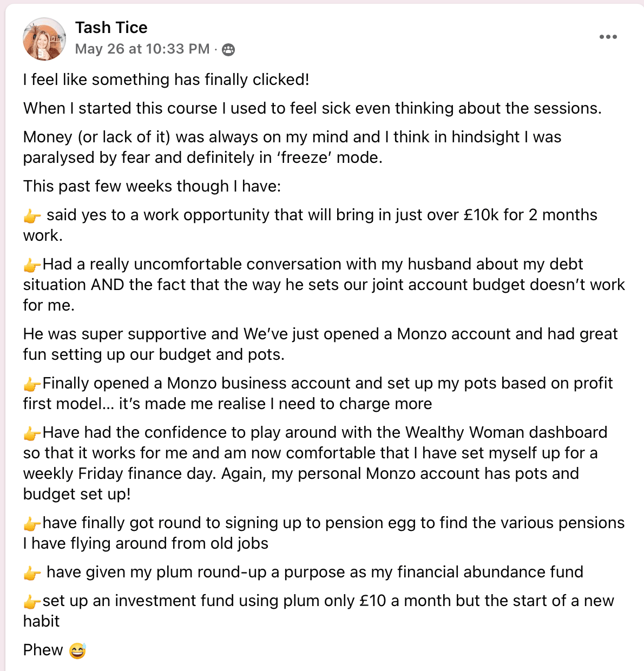Click the "I feel like something has finally clicked!" line
This screenshot has height=671, width=644.
click(166, 80)
